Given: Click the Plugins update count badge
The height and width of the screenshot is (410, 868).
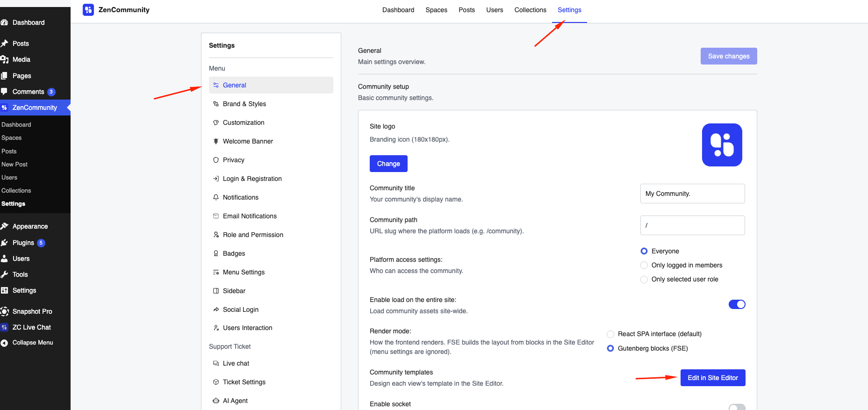Looking at the screenshot, I should click(41, 243).
